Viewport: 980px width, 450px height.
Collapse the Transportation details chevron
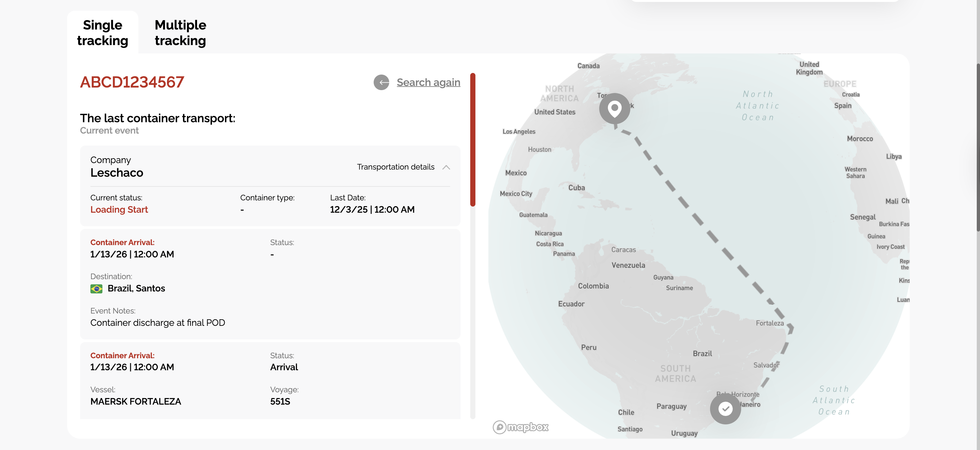[446, 167]
